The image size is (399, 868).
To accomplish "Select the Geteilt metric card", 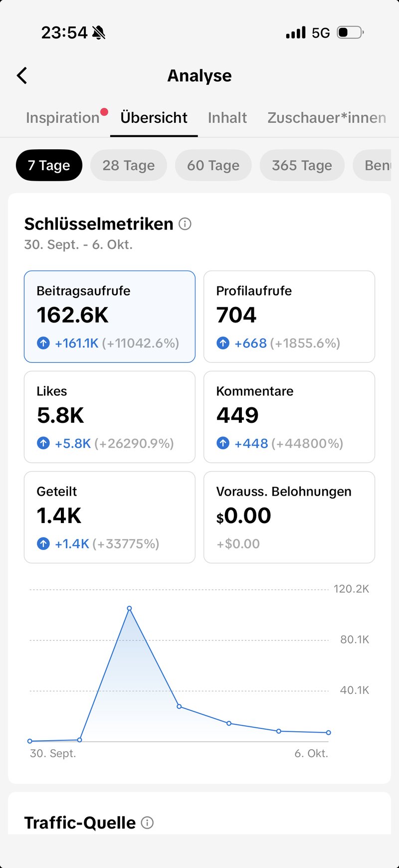I will click(110, 517).
